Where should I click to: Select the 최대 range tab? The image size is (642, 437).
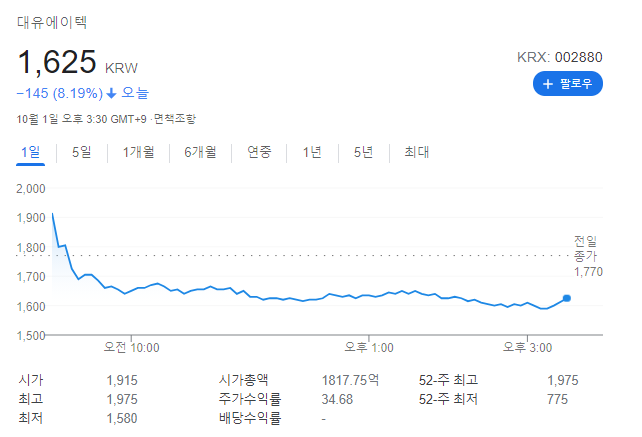coord(416,152)
